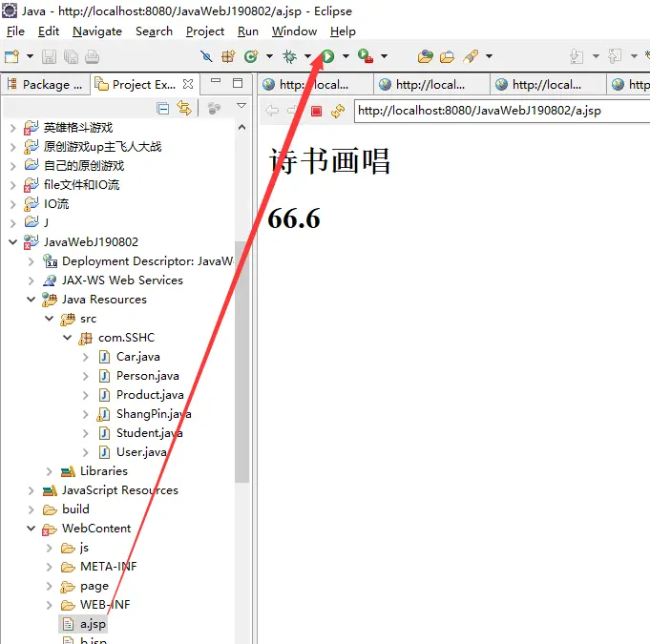Select the a.jsp file
The image size is (650, 644).
[x=85, y=624]
